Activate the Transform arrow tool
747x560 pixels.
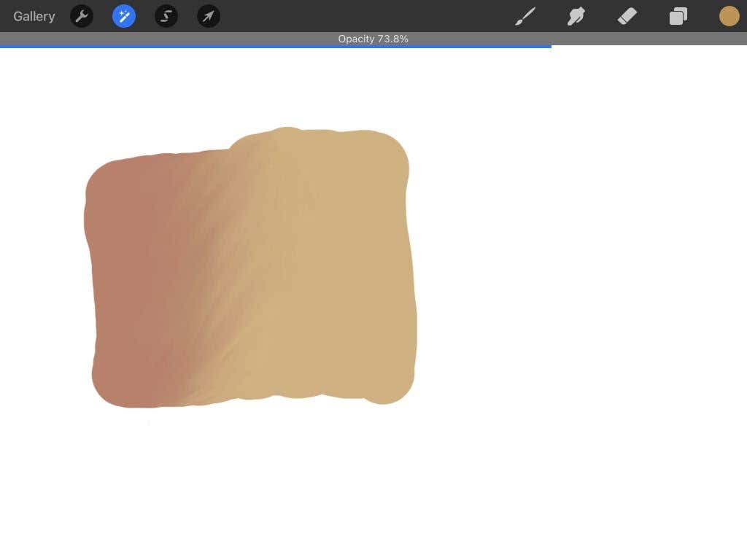[x=209, y=16]
